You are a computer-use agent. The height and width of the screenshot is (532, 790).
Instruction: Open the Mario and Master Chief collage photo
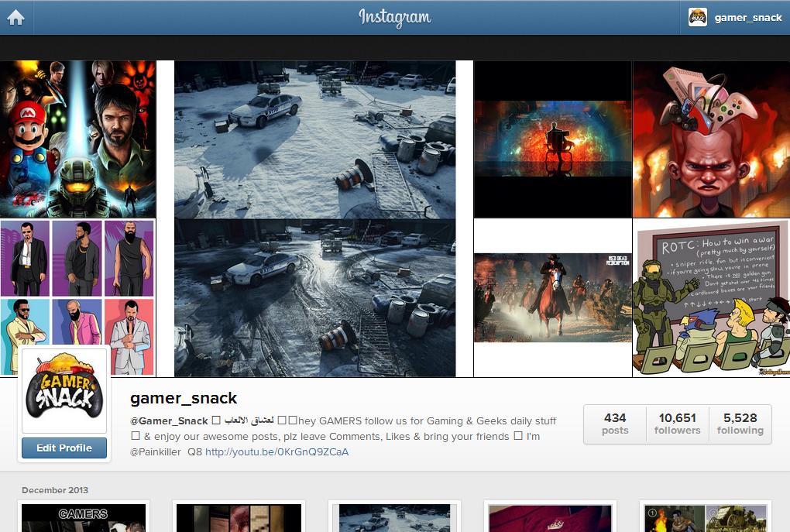point(77,139)
